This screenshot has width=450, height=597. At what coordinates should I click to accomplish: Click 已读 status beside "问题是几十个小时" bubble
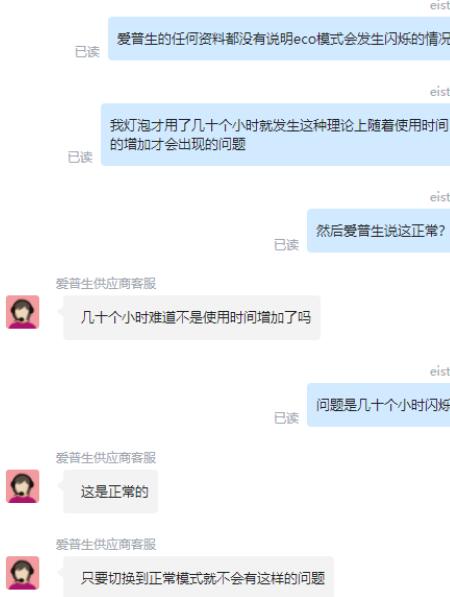pos(286,418)
